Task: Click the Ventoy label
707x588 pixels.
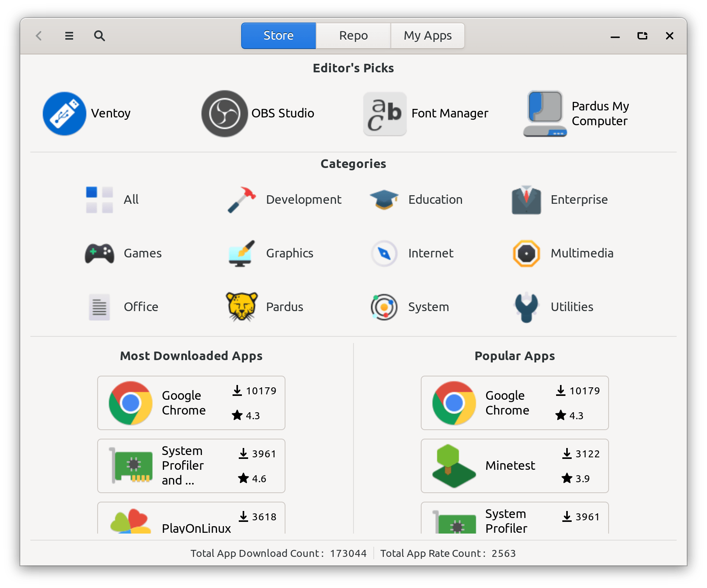Action: (x=111, y=113)
